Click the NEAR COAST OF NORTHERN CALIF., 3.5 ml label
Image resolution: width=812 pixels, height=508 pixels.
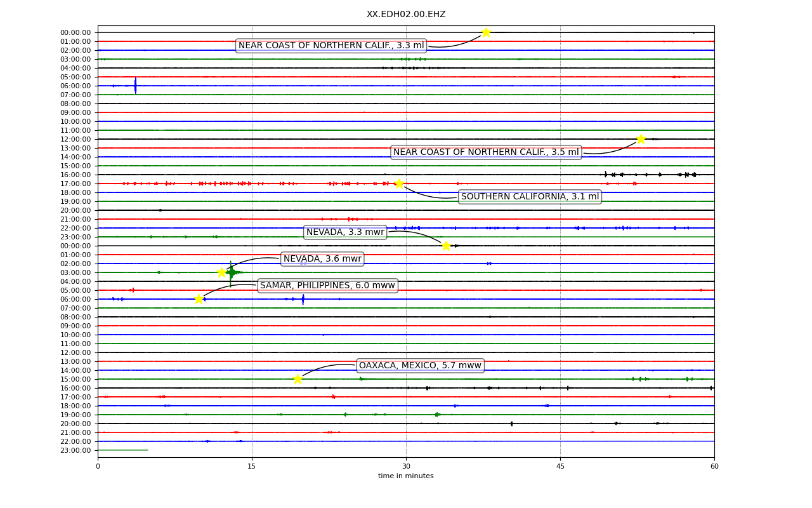tap(486, 152)
